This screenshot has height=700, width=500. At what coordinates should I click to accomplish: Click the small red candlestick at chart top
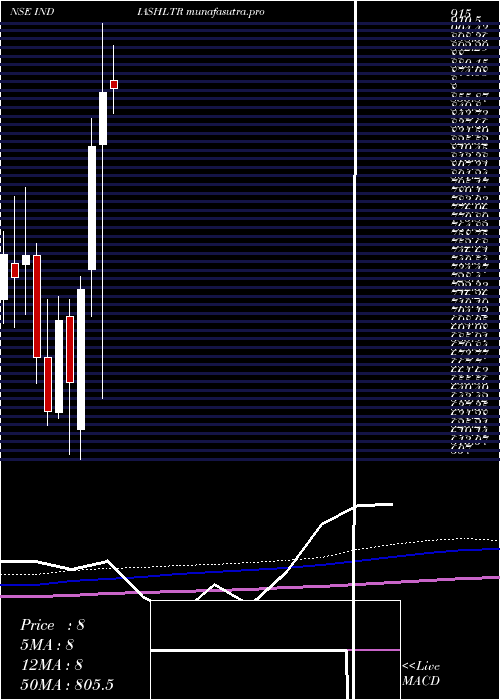(x=114, y=84)
